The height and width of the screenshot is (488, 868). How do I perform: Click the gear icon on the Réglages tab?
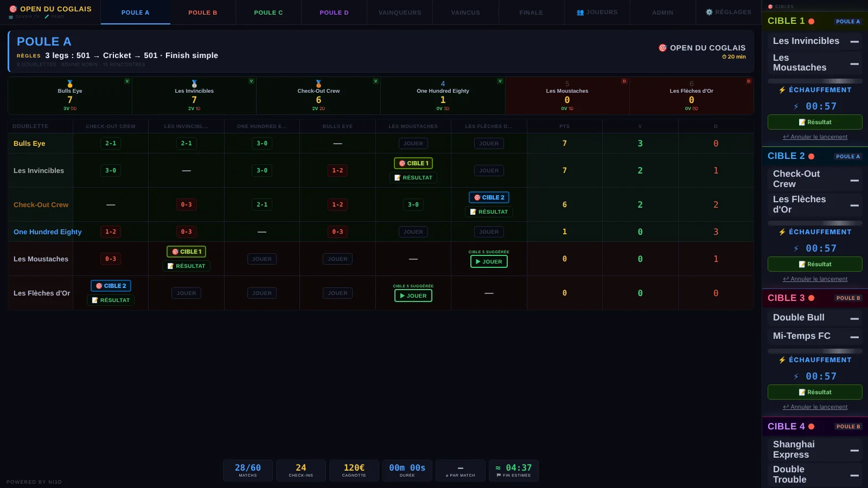709,12
